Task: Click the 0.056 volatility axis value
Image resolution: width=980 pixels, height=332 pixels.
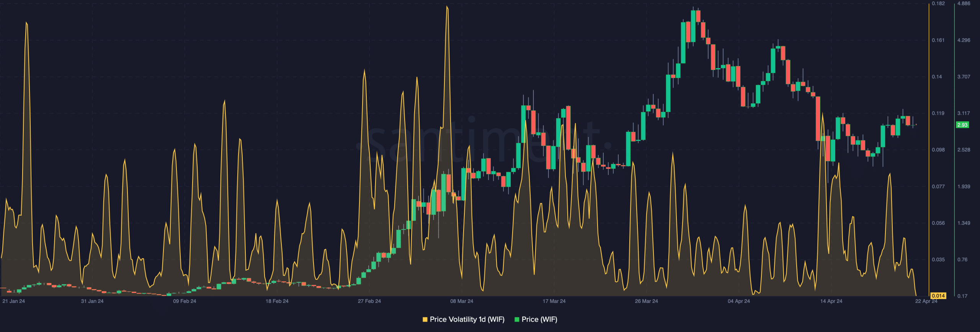Action: [938, 223]
